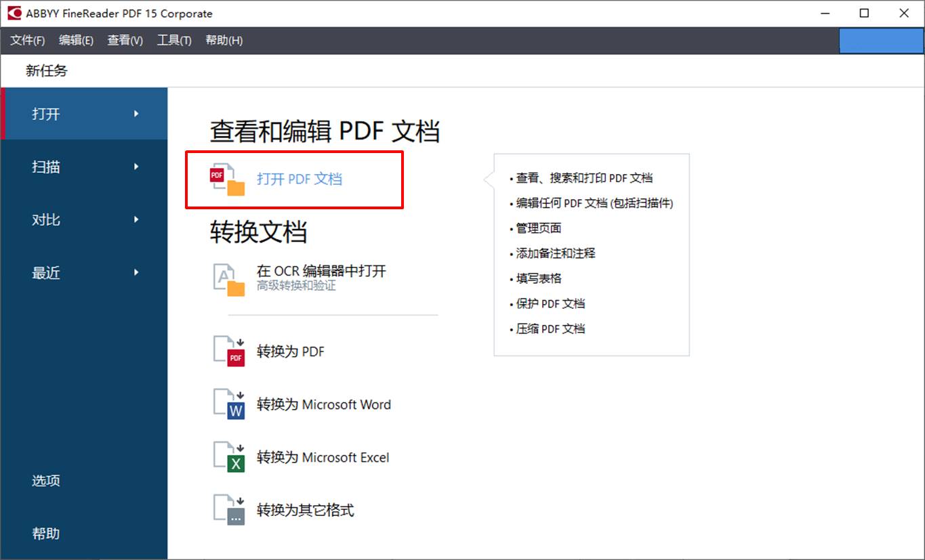Click 转换为其它格式 text
This screenshot has width=925, height=560.
(x=306, y=510)
